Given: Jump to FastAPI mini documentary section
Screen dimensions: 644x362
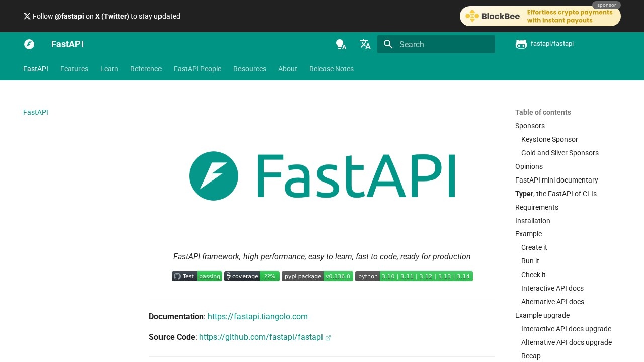Looking at the screenshot, I should pyautogui.click(x=556, y=180).
